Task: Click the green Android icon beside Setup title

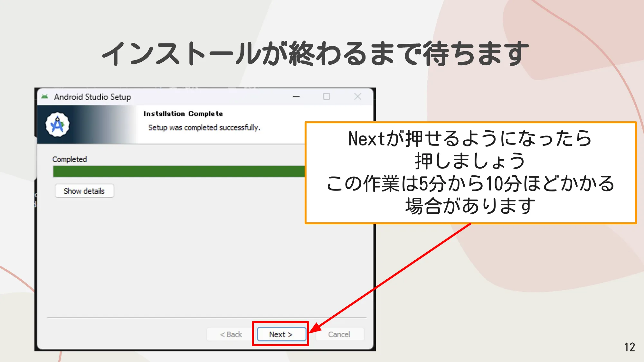Action: pyautogui.click(x=45, y=97)
